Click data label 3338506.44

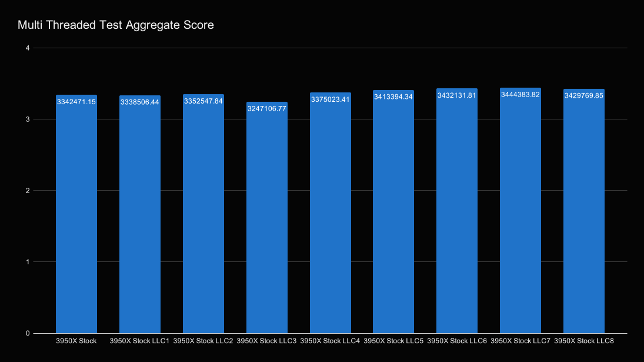click(139, 102)
